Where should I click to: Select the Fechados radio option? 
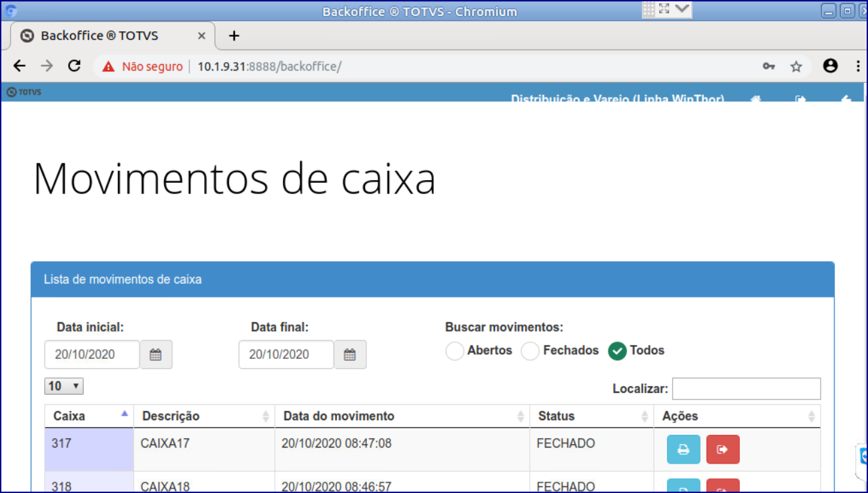(x=530, y=351)
